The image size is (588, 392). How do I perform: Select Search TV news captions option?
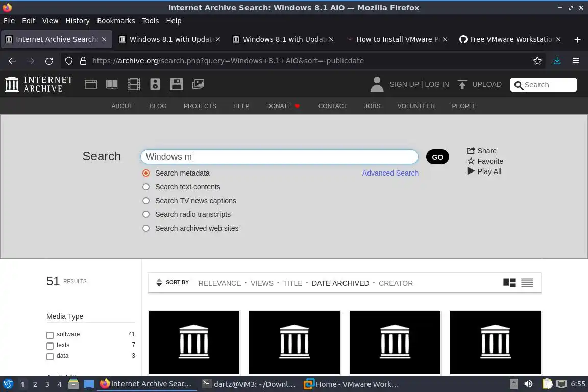[x=146, y=201]
